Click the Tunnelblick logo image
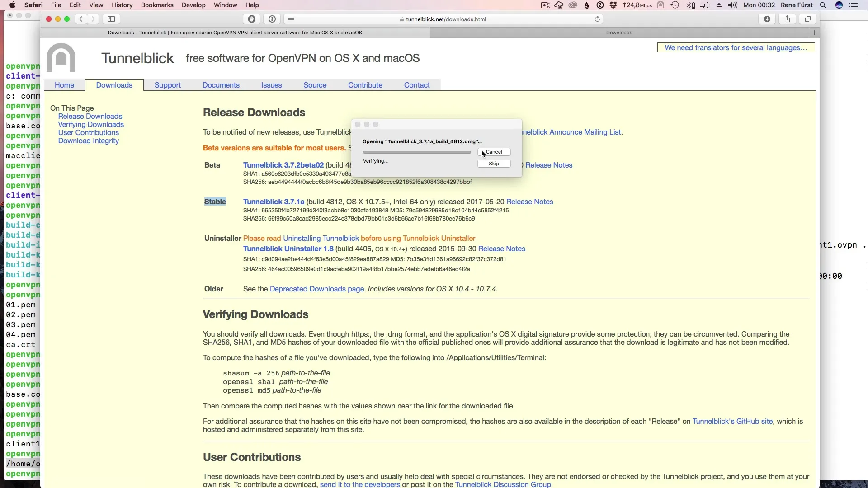This screenshot has width=868, height=488. click(x=61, y=57)
